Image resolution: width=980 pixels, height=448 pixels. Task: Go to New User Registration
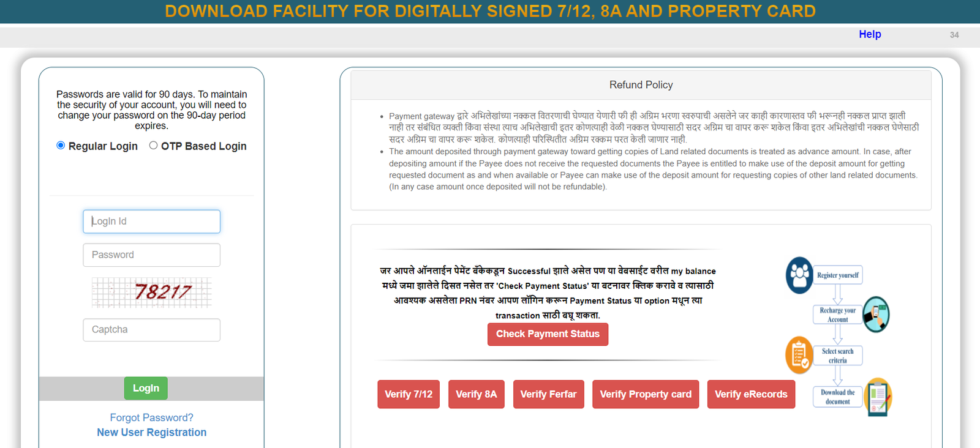pos(151,432)
